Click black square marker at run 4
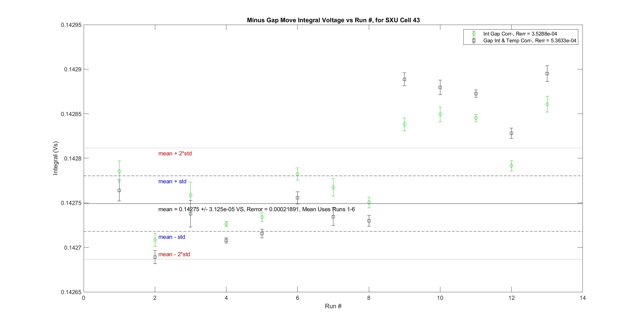644x328 pixels. tap(226, 240)
